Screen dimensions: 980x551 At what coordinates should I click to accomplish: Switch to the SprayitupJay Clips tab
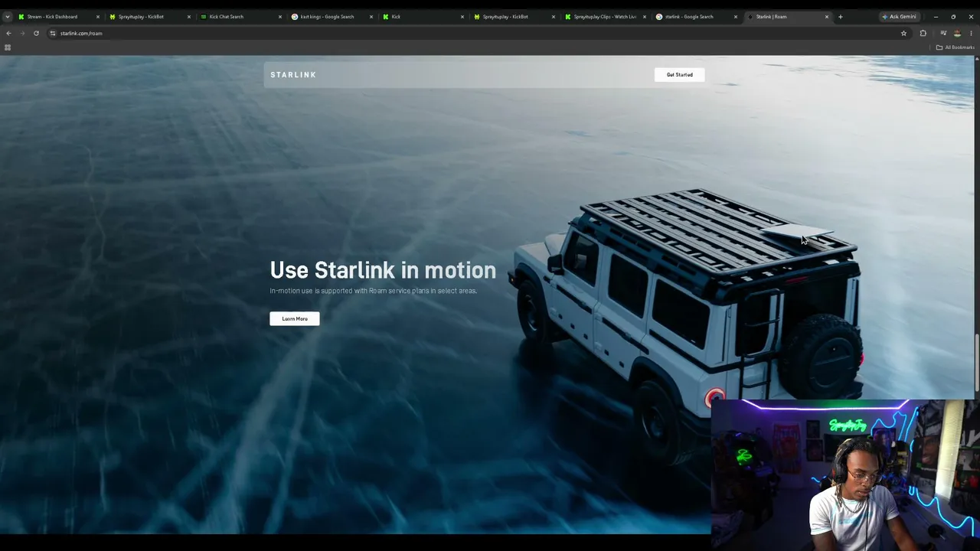[605, 17]
